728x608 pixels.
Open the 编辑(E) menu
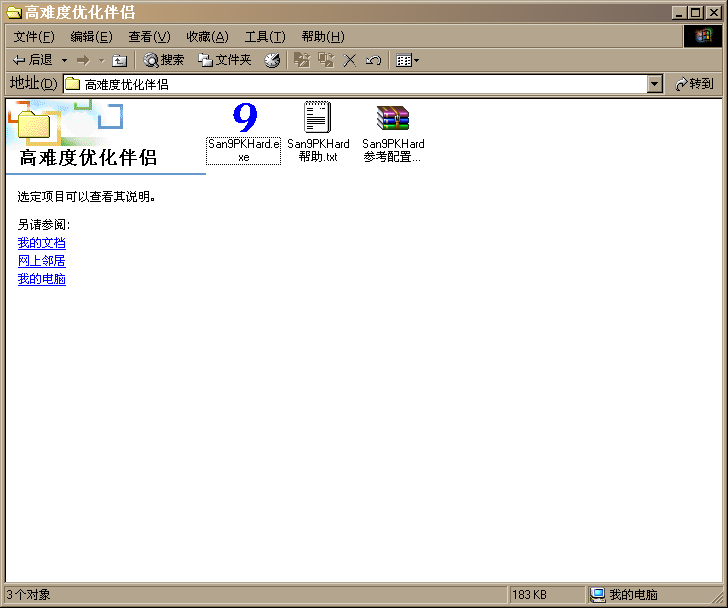[91, 37]
